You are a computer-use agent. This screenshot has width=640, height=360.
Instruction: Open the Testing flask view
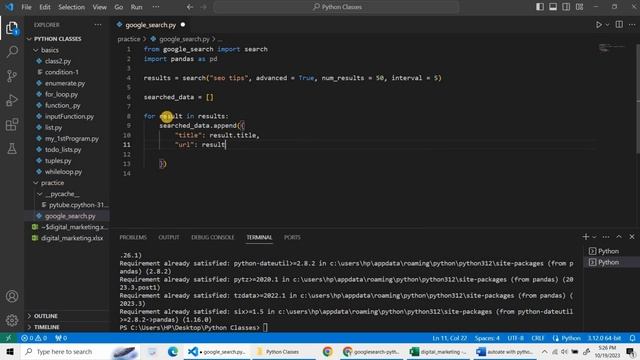pos(12,149)
